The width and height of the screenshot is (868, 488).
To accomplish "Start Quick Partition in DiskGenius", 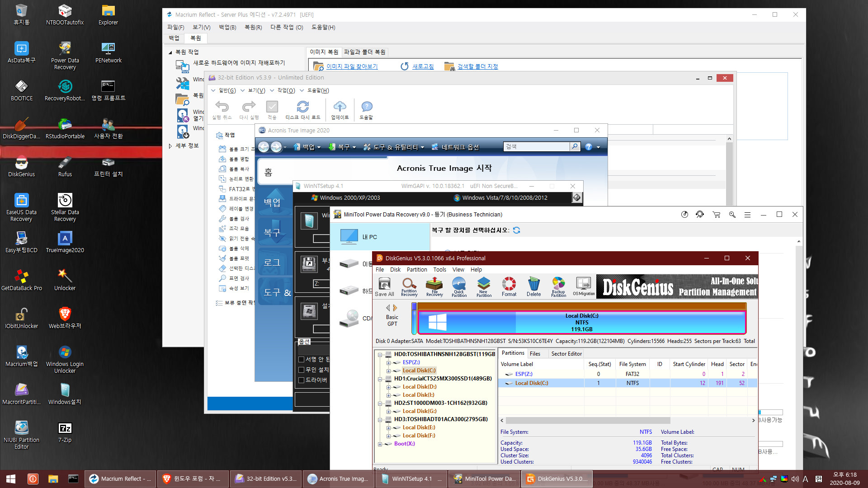I will point(459,287).
